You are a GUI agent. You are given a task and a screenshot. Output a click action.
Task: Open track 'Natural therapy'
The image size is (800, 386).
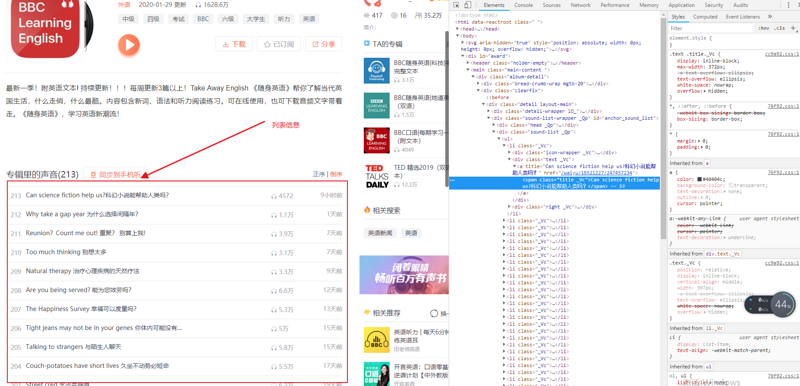point(82,271)
